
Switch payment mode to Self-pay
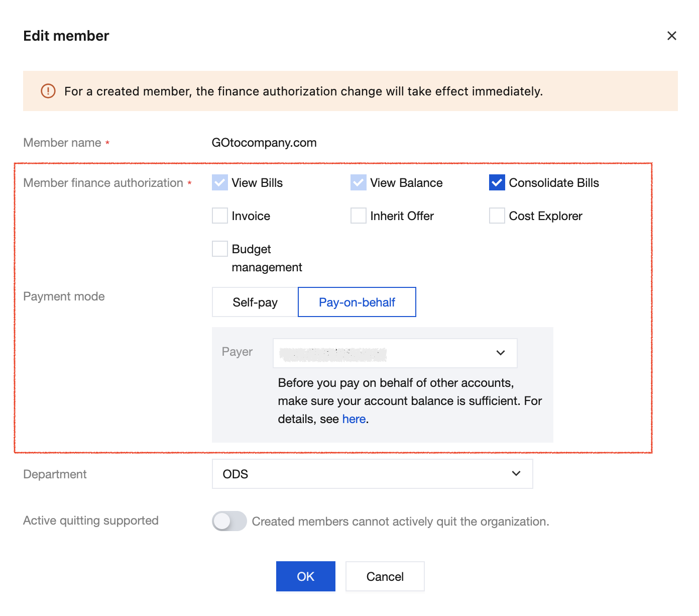point(255,302)
